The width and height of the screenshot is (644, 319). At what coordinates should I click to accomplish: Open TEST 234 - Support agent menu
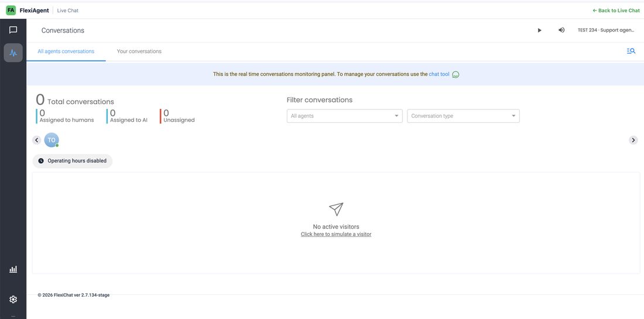pos(606,30)
